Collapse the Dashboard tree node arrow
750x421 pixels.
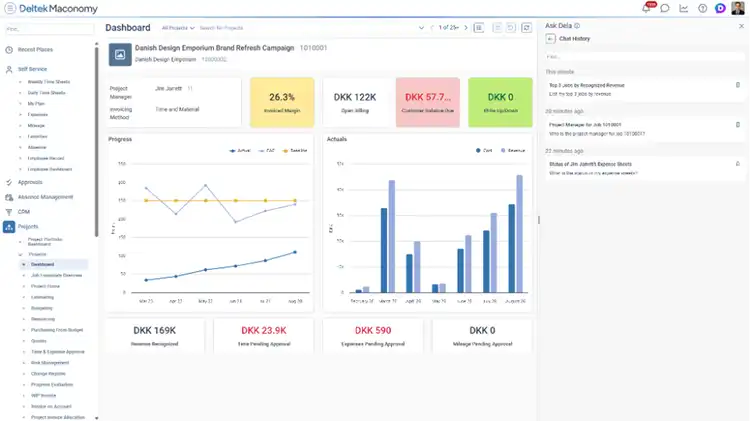pyautogui.click(x=24, y=265)
